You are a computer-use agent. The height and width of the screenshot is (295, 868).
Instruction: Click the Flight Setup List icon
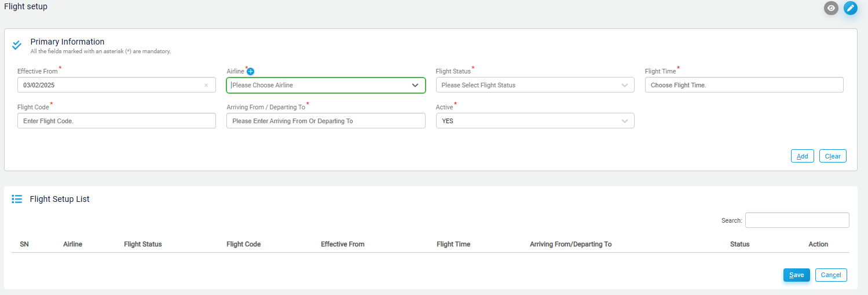pyautogui.click(x=17, y=199)
